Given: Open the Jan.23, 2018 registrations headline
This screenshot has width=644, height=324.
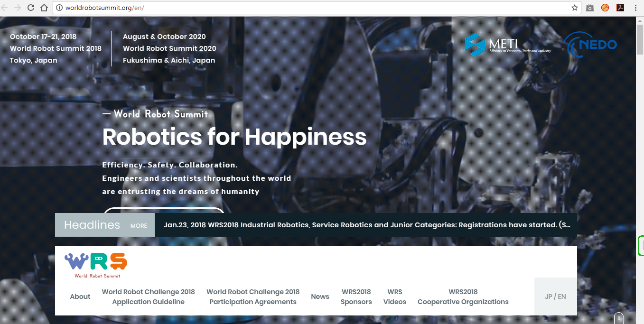Looking at the screenshot, I should click(x=367, y=225).
